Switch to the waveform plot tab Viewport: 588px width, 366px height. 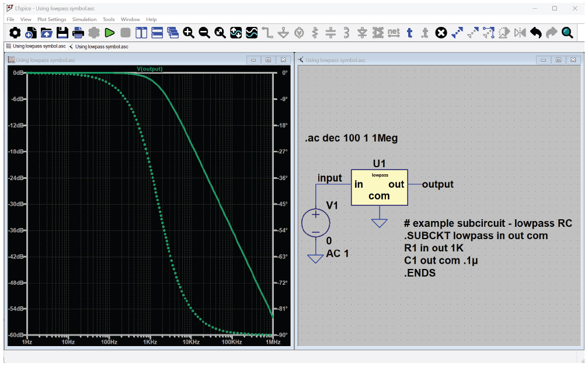pos(35,46)
